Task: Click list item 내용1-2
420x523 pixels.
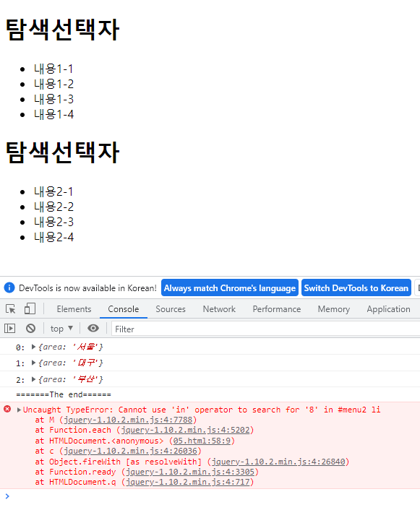Action: coord(53,84)
